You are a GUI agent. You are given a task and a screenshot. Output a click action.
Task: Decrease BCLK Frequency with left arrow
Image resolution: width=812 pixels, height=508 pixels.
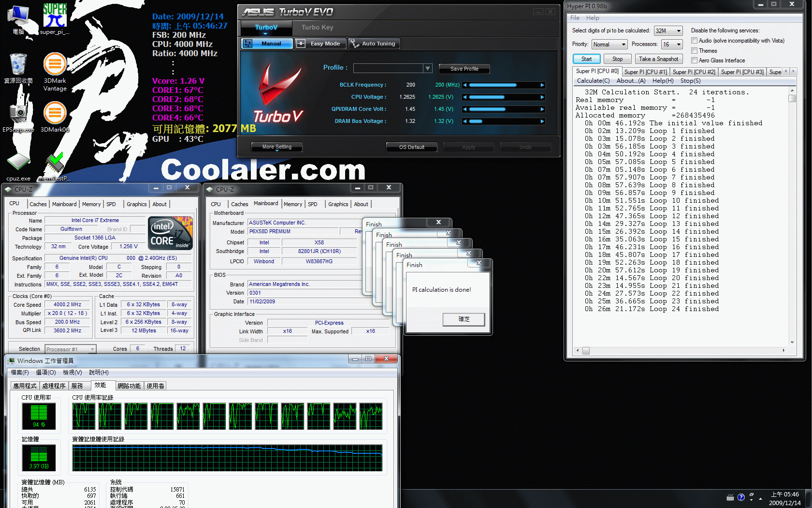click(x=465, y=85)
